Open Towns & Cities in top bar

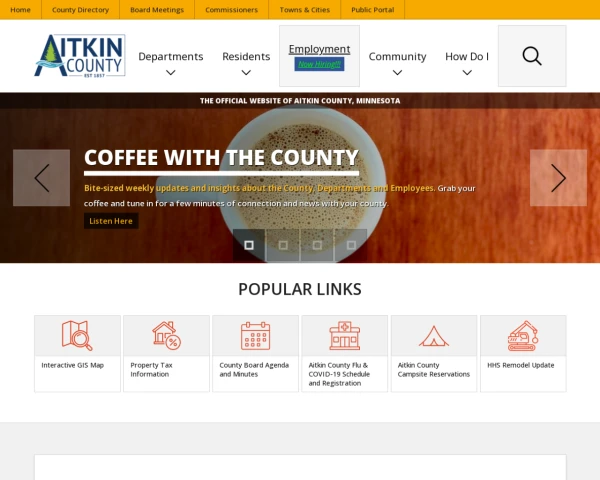coord(305,10)
